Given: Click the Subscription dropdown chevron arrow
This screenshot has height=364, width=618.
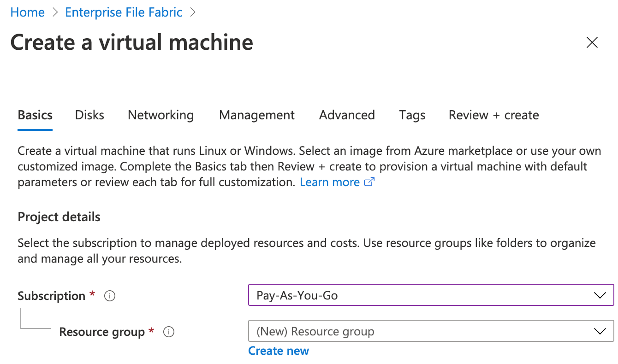Looking at the screenshot, I should (600, 295).
